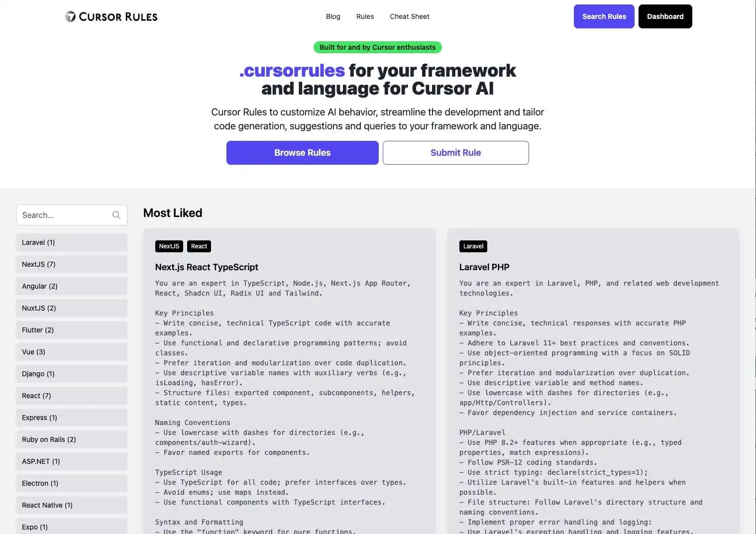Click the Laravel tag on Laravel PHP card
The image size is (756, 534).
click(473, 246)
